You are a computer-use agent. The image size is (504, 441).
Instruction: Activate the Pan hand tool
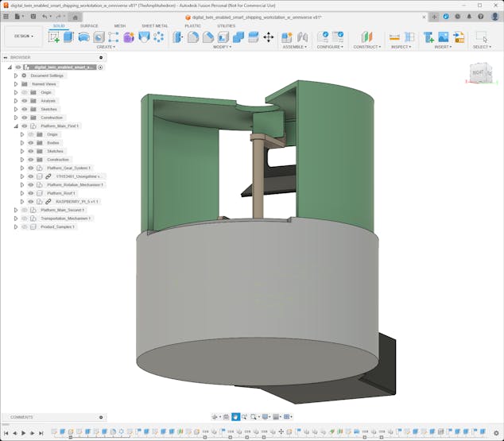(235, 416)
